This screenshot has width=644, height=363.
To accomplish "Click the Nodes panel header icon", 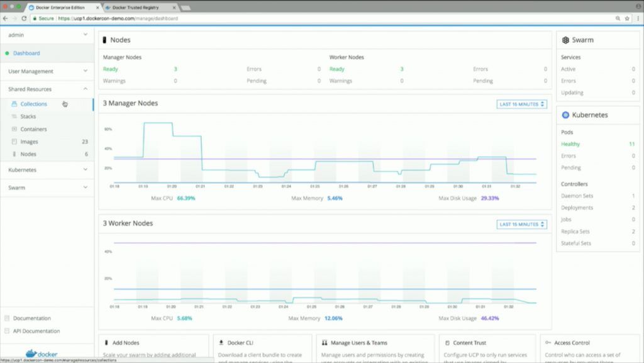I will point(104,40).
